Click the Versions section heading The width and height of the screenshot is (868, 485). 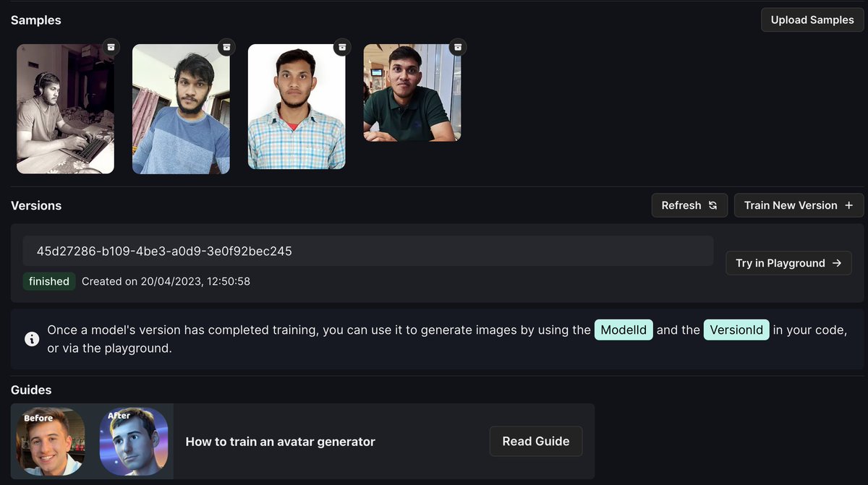(36, 205)
